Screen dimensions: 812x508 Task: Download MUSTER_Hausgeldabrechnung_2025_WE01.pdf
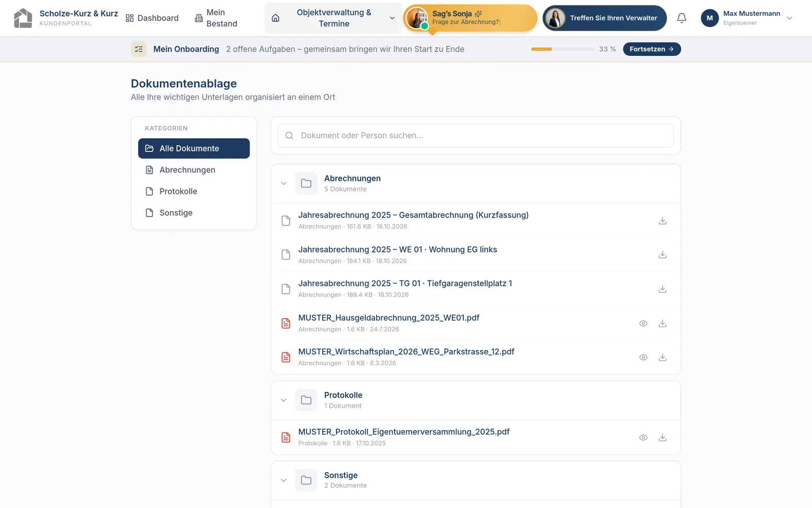click(x=662, y=324)
